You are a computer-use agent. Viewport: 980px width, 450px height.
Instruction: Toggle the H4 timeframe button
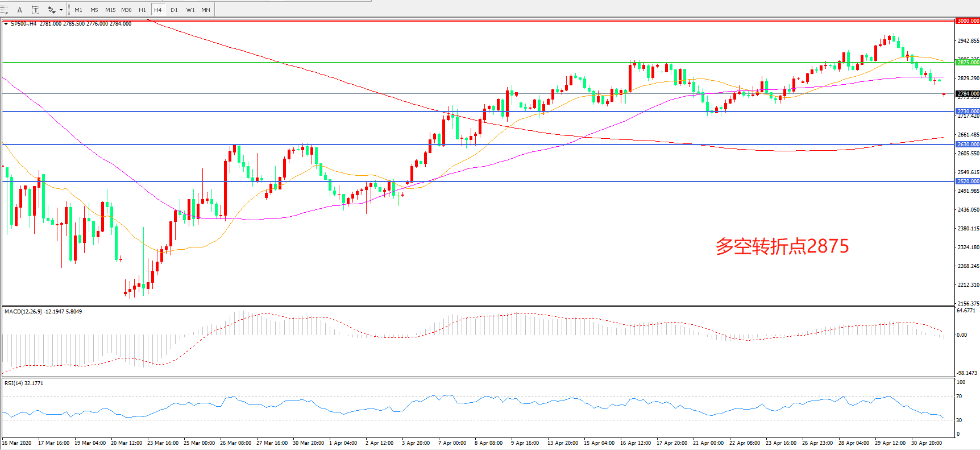(x=158, y=10)
